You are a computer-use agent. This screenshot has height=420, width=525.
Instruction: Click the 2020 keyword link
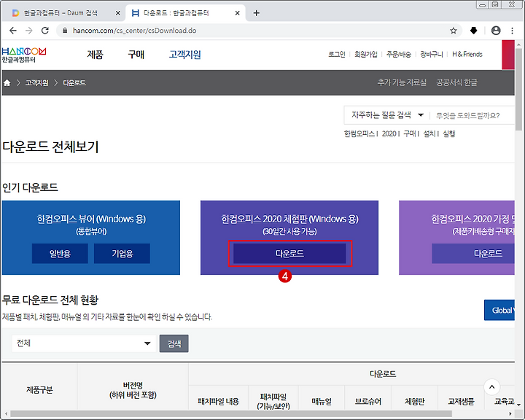389,133
